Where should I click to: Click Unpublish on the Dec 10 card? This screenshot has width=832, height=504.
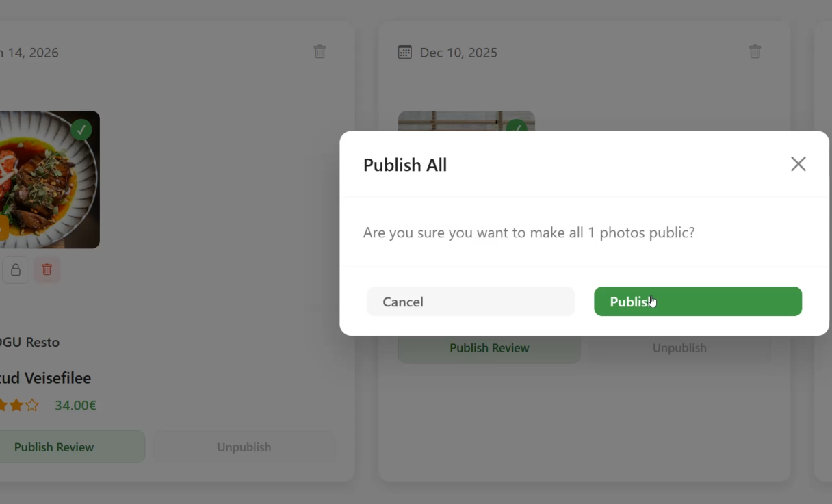click(x=679, y=347)
